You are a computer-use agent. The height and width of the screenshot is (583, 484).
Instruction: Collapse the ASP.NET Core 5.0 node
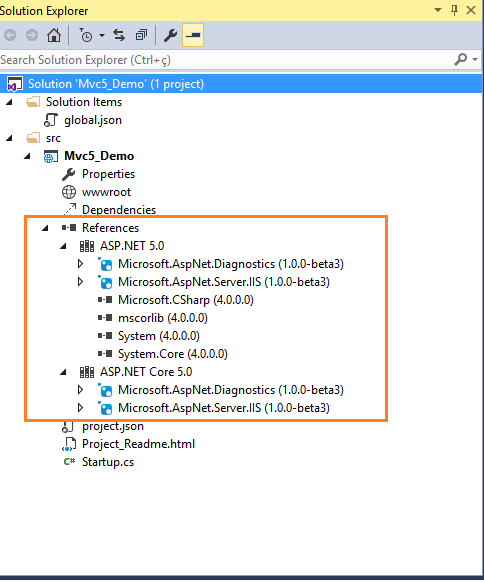point(63,372)
